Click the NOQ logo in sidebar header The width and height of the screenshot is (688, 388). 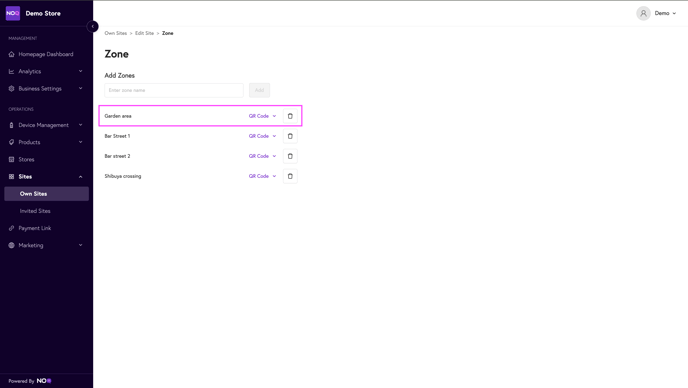[x=13, y=13]
